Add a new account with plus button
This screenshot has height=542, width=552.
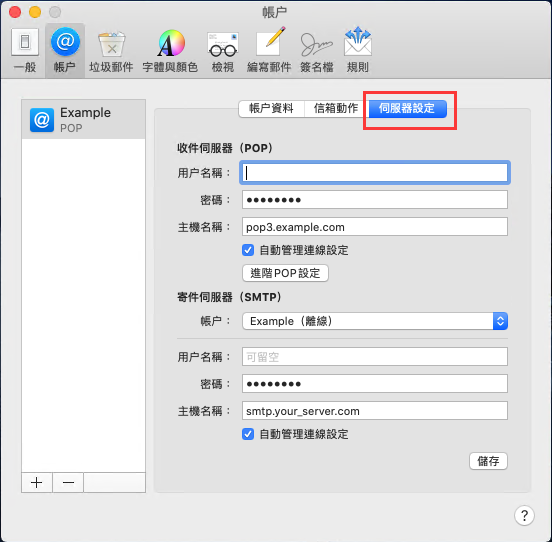point(37,482)
